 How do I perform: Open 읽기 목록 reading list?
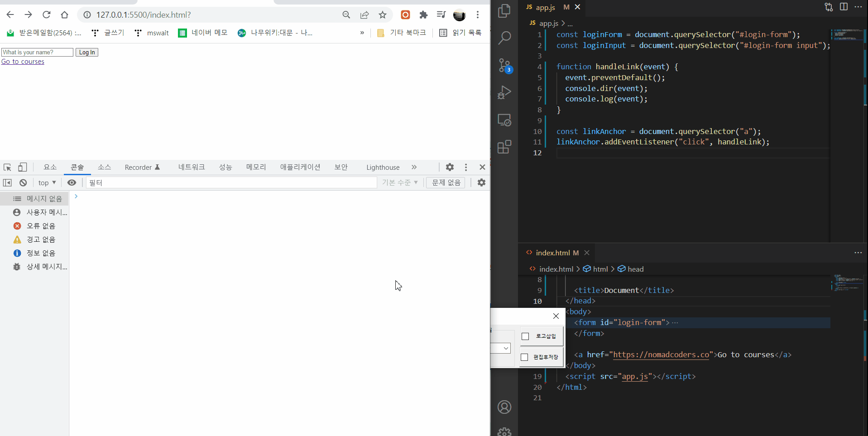[x=460, y=33]
